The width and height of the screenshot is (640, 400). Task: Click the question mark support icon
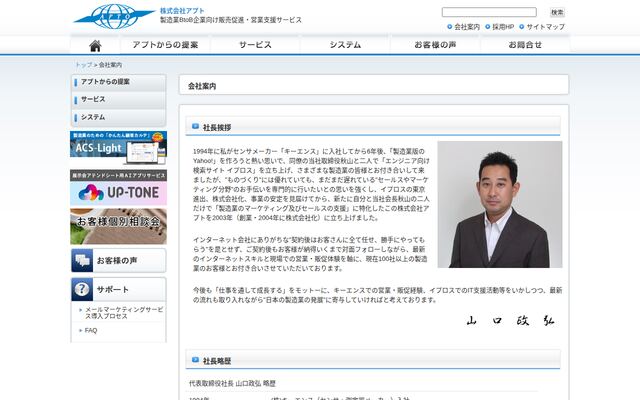pyautogui.click(x=82, y=289)
